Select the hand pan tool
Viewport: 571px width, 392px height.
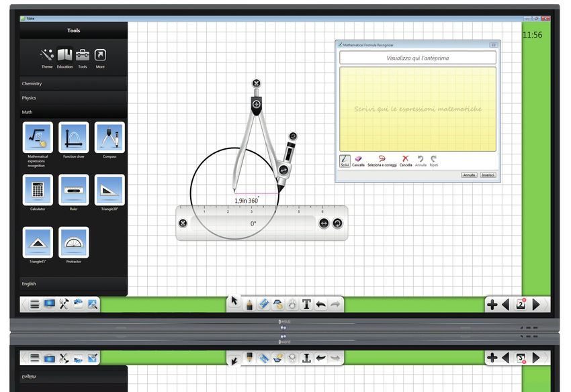click(292, 304)
